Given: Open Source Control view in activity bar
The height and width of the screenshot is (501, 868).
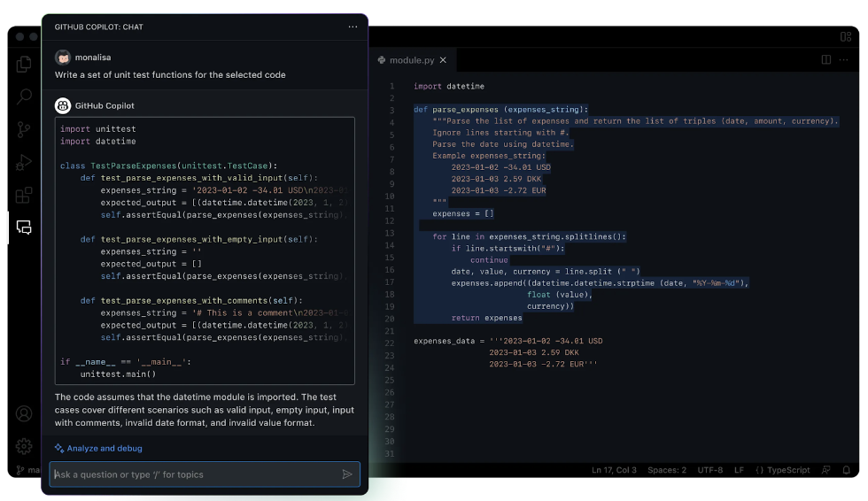Looking at the screenshot, I should tap(24, 129).
